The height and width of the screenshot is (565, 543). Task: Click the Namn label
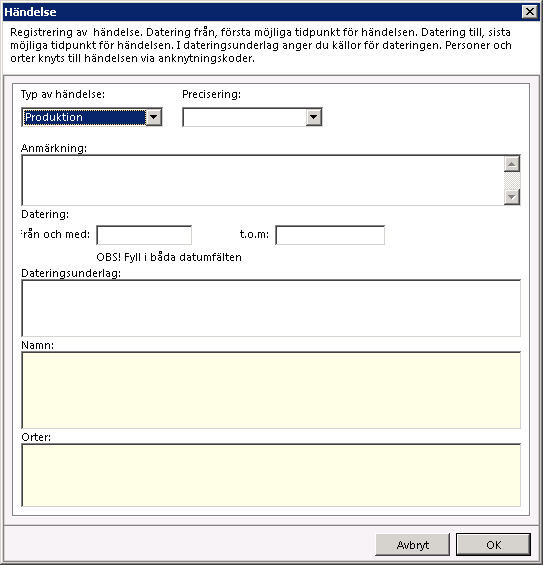click(x=37, y=345)
